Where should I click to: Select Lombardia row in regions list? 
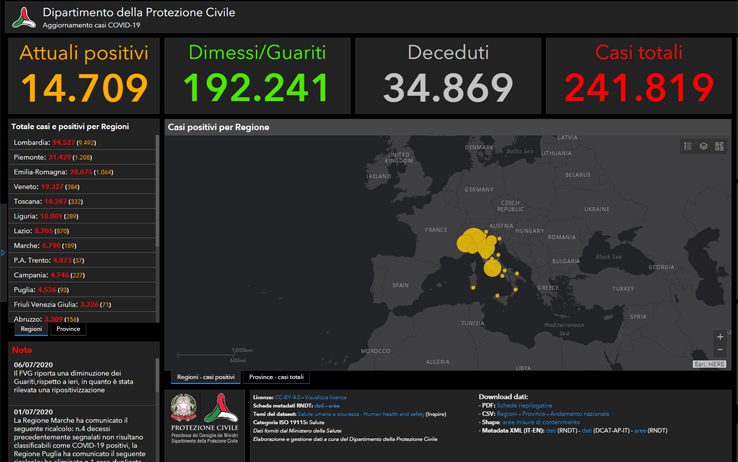80,143
